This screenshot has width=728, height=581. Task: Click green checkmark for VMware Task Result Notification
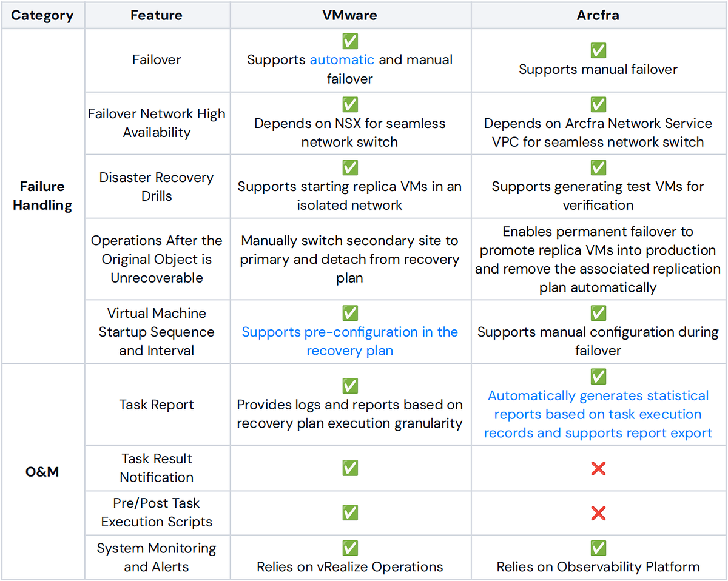pos(350,468)
